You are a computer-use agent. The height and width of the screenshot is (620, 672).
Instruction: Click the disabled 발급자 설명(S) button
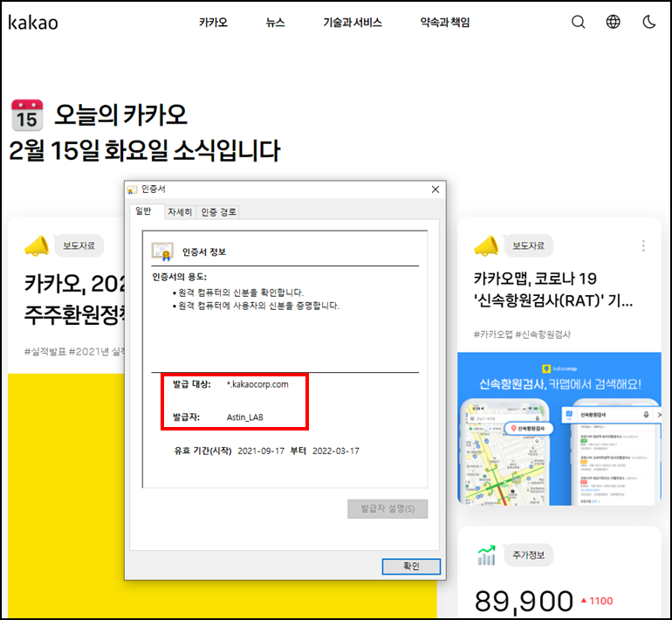click(387, 508)
